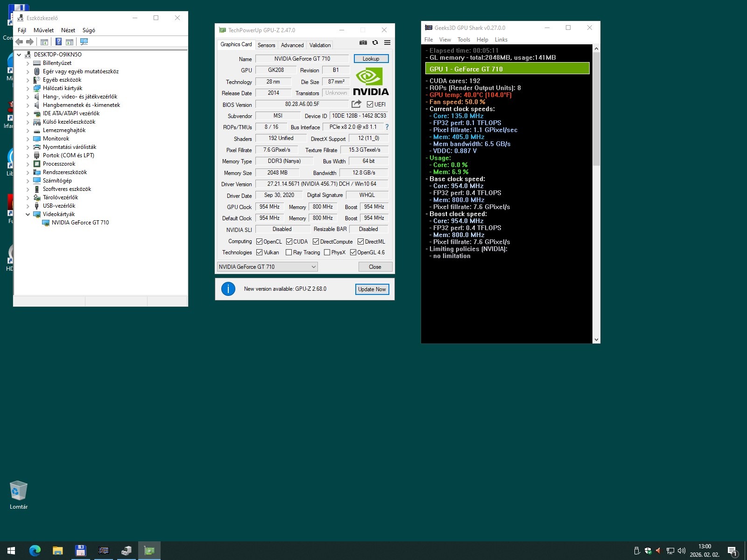Enable the PhysX checkbox
The image size is (747, 560).
pyautogui.click(x=327, y=252)
